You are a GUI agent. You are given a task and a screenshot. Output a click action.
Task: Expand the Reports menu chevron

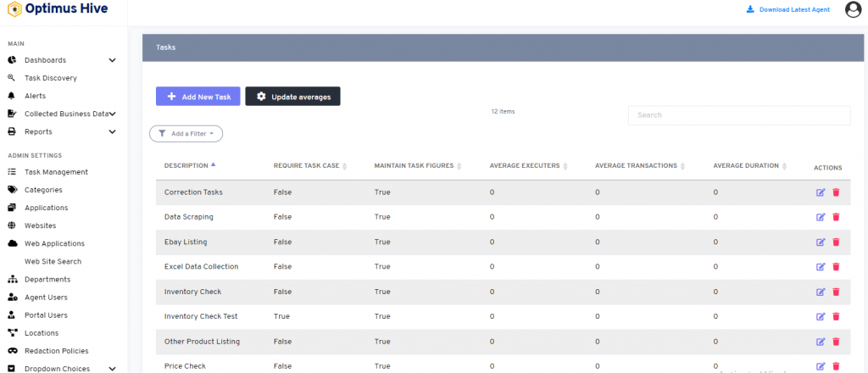tap(113, 131)
